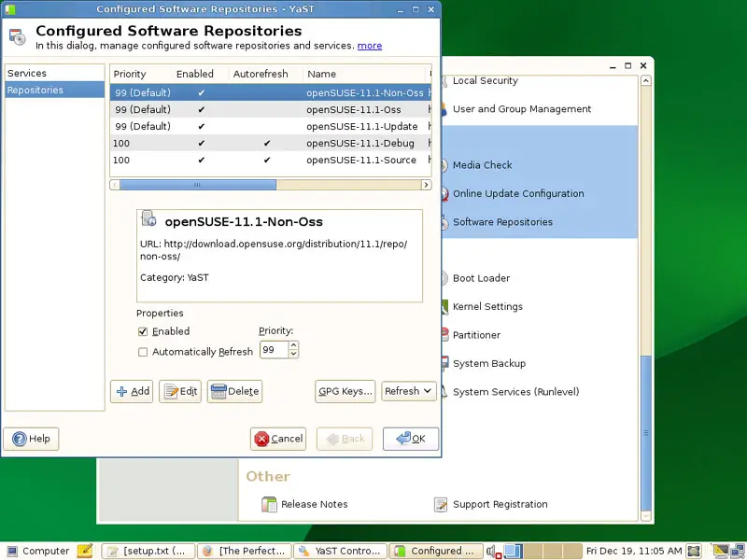Switch to The Perfect... browser taskbar window
Viewport: 747px width, 560px height.
tap(245, 551)
